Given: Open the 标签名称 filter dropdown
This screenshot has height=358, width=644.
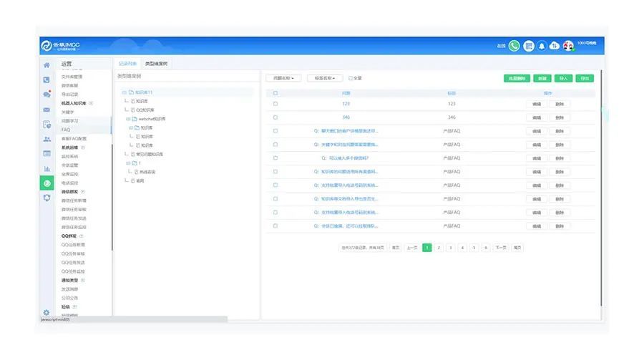Looking at the screenshot, I should point(324,78).
